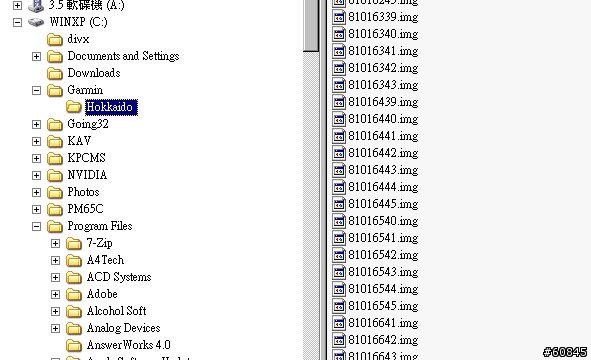
Task: Click the 81016442.img file icon
Action: click(339, 153)
